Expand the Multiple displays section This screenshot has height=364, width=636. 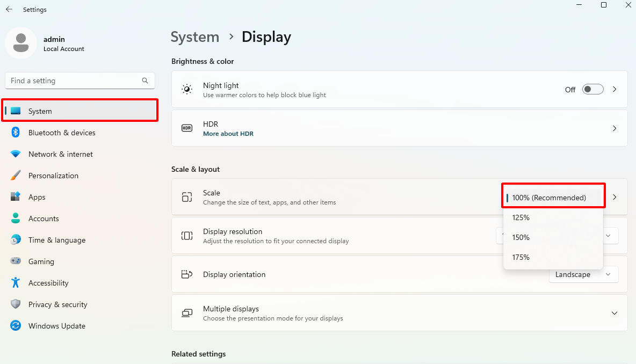[x=615, y=313]
